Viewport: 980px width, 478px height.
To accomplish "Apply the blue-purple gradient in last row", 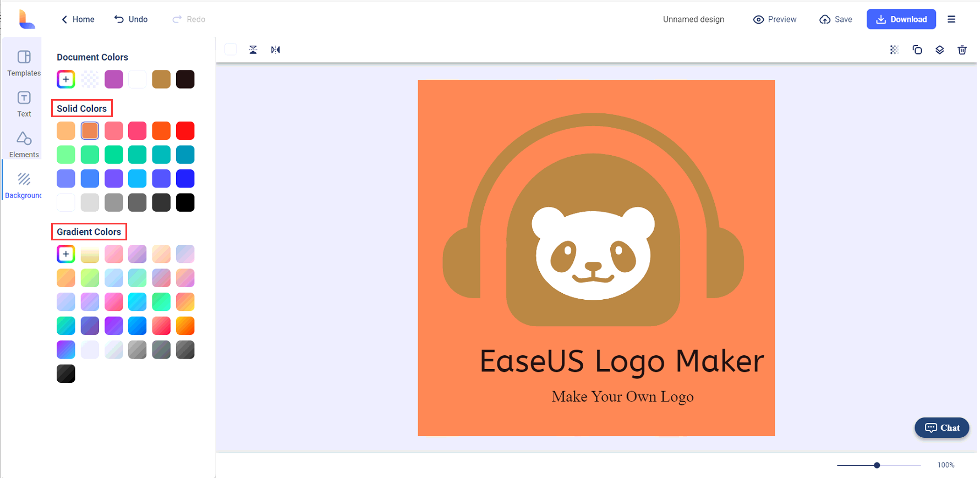I will 65,350.
